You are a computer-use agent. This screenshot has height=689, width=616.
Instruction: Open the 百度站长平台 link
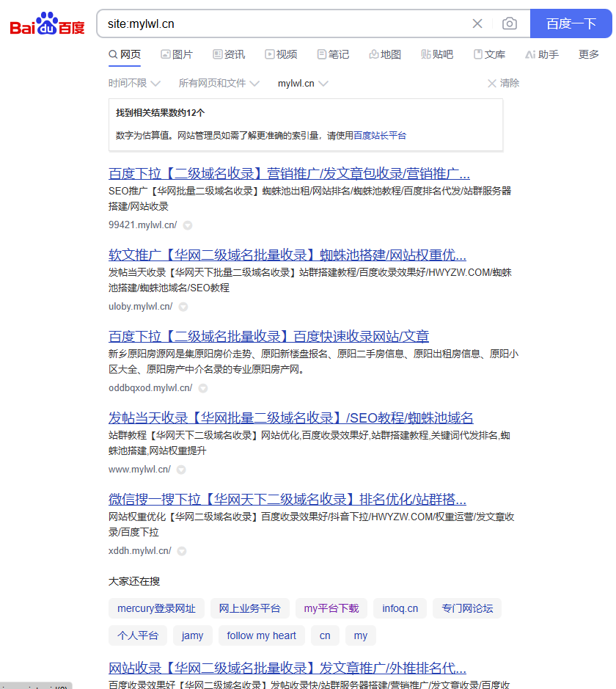pyautogui.click(x=380, y=135)
